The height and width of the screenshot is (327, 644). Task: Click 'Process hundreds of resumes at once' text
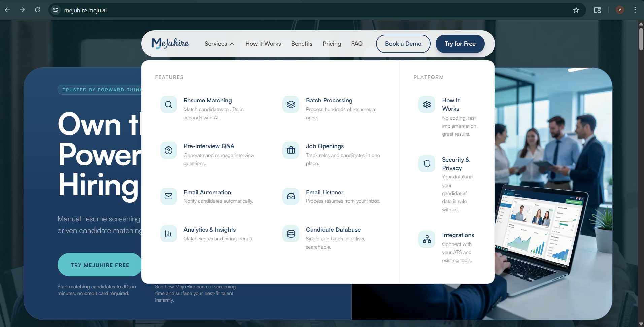[x=341, y=113]
